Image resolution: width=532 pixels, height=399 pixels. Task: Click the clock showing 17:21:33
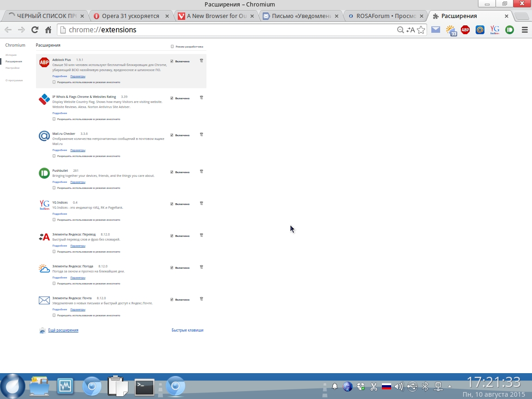[x=494, y=382]
